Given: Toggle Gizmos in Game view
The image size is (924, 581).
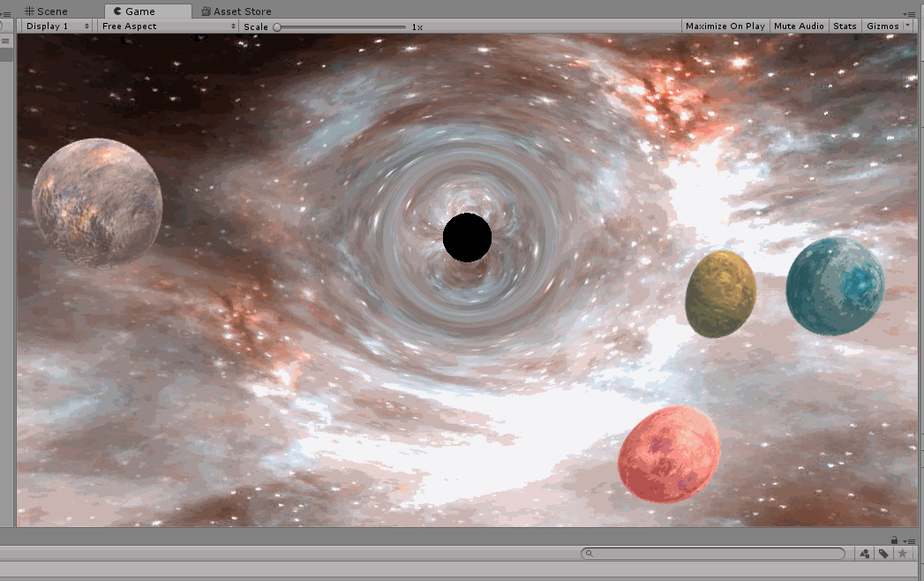Looking at the screenshot, I should pos(883,26).
